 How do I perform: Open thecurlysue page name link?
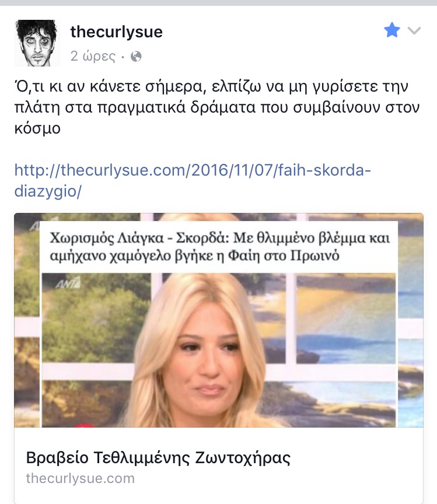click(x=117, y=32)
